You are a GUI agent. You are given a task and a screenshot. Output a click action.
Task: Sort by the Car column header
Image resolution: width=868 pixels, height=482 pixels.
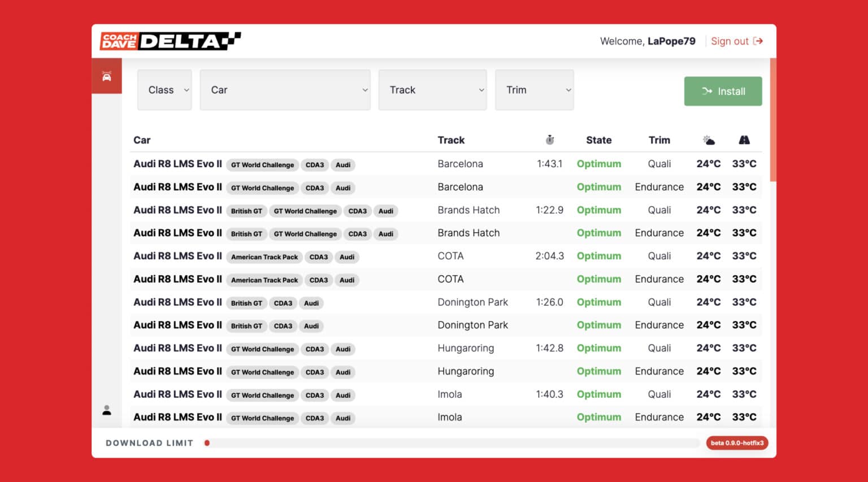click(142, 140)
